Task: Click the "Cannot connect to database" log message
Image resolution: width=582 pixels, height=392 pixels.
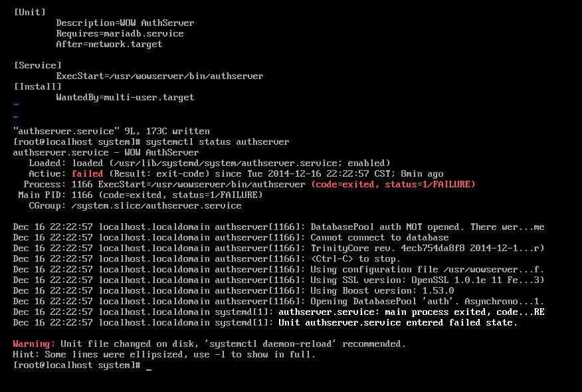Action: pyautogui.click(x=379, y=237)
